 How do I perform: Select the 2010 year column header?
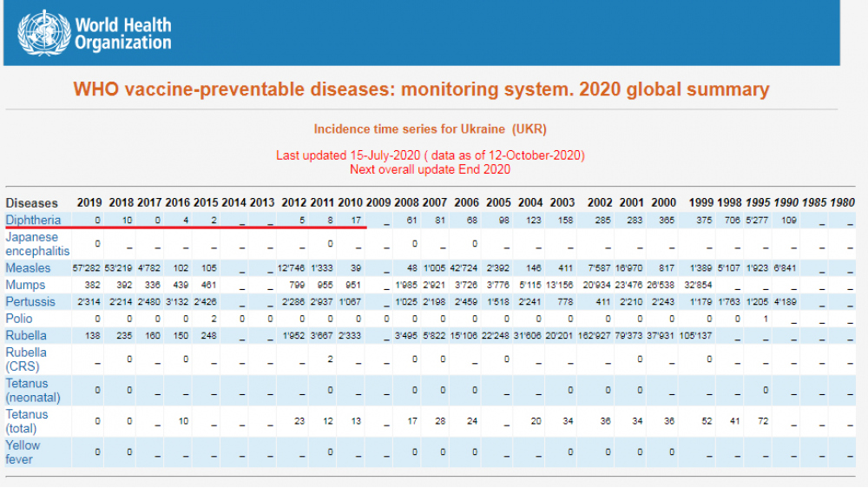click(x=352, y=203)
